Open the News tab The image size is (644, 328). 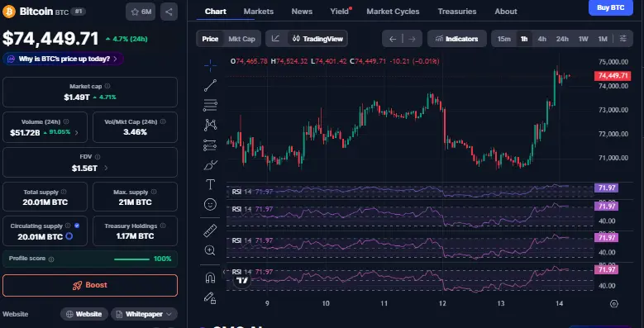click(302, 12)
